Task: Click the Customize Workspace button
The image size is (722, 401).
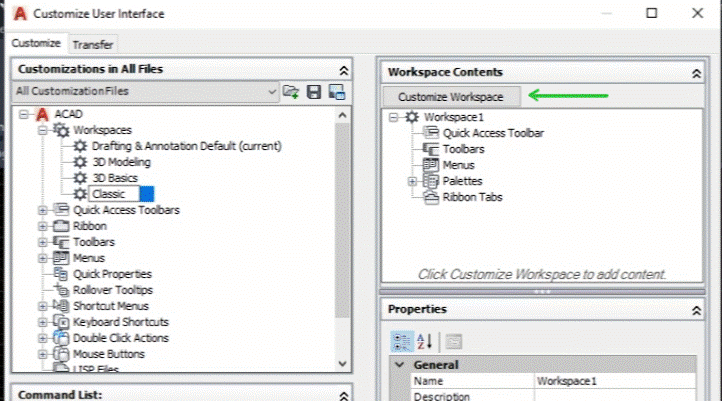Action: (x=451, y=97)
